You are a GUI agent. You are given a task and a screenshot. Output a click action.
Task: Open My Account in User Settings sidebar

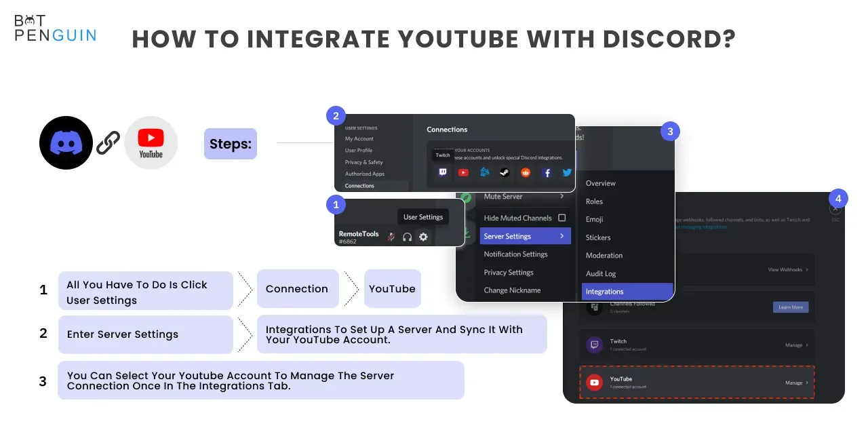[359, 138]
